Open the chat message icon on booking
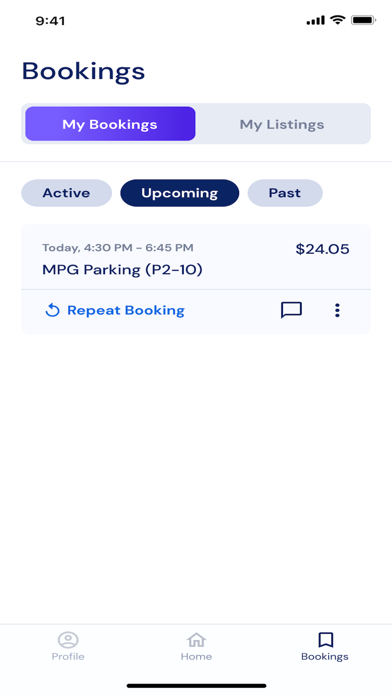The image size is (392, 696). pos(291,310)
